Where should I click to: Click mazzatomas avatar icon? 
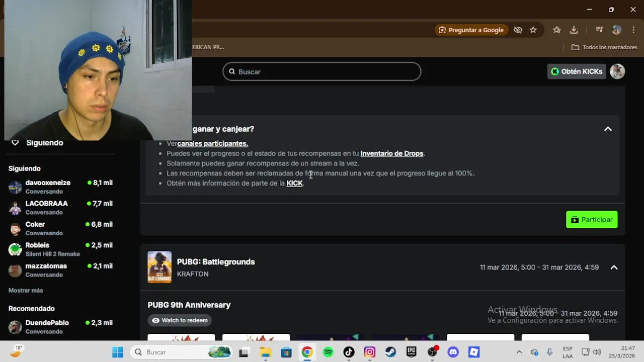click(x=16, y=270)
